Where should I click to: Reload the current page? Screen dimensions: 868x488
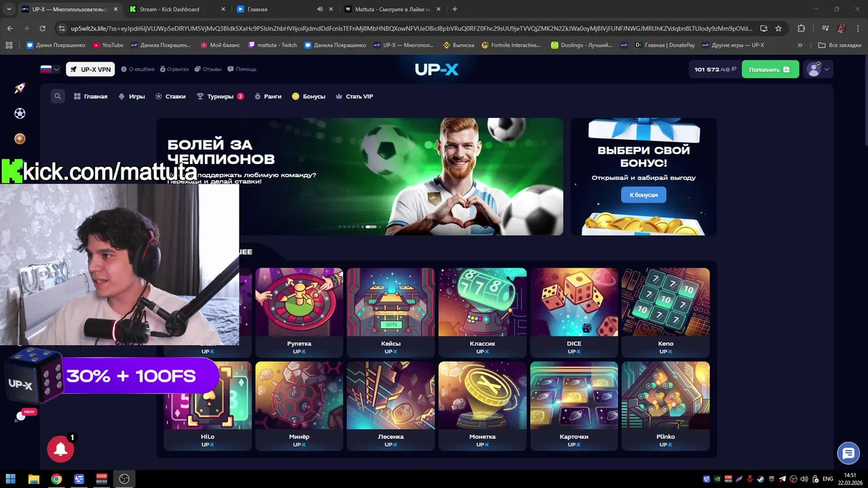(42, 28)
